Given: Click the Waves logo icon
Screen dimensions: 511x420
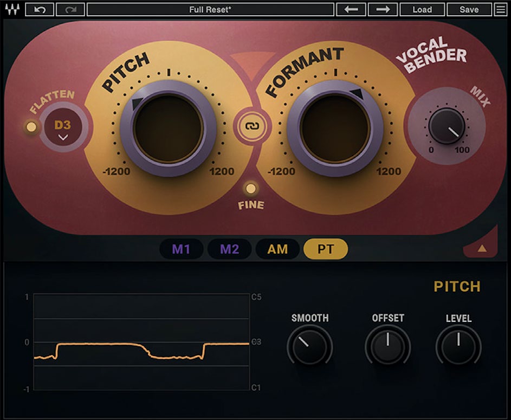Looking at the screenshot, I should tap(12, 9).
